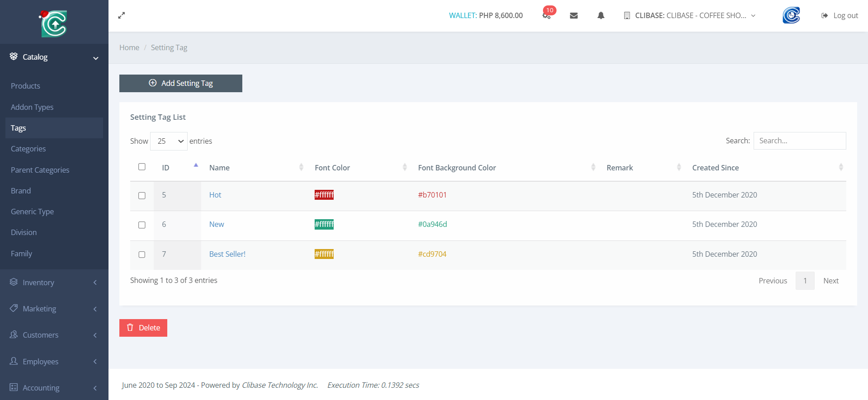Click the Log out icon

pos(825,15)
